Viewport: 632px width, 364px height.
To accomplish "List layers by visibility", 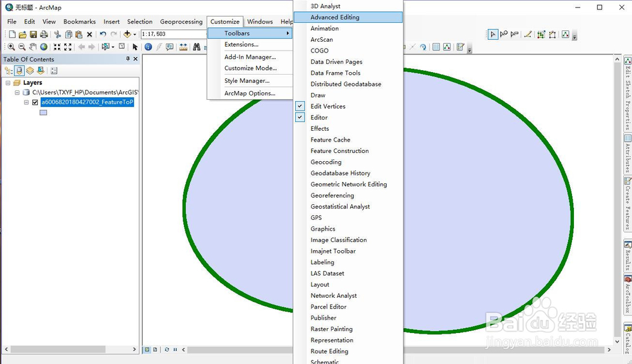I will [x=30, y=71].
